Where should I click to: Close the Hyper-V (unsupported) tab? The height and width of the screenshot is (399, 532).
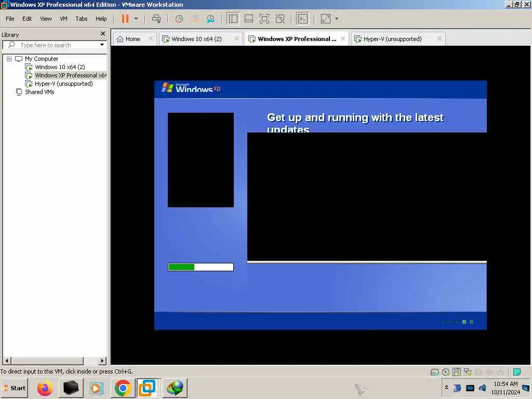pos(440,38)
